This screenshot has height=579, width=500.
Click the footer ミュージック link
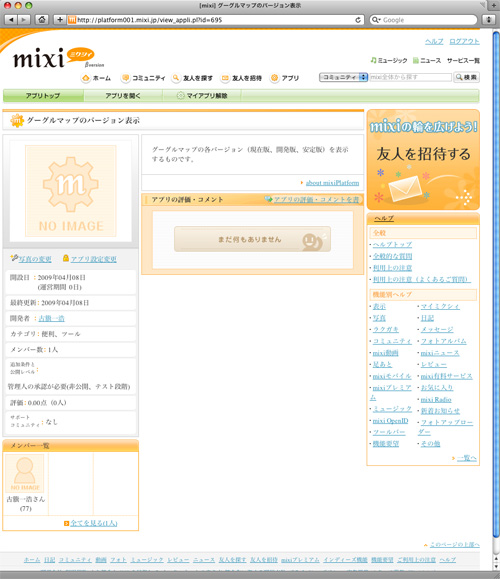point(147,560)
